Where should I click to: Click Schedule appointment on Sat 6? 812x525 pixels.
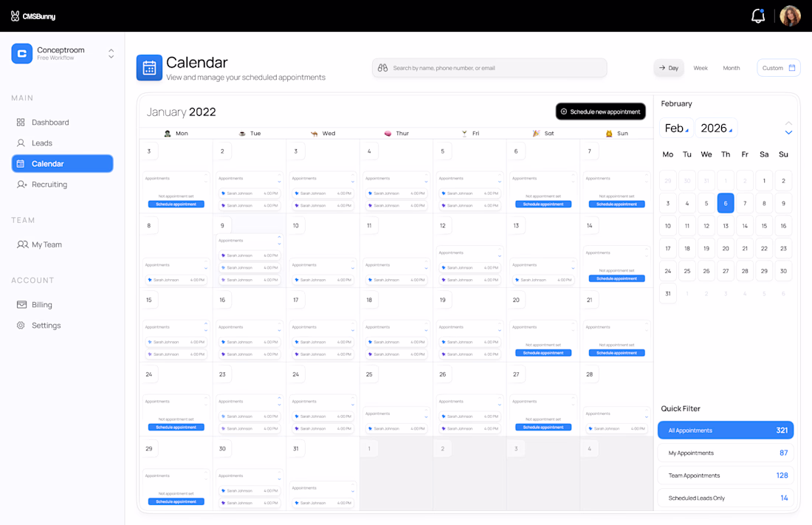[x=543, y=205]
